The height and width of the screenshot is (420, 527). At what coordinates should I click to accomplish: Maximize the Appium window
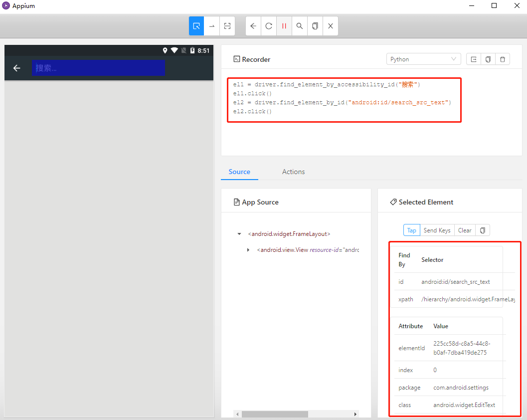pyautogui.click(x=494, y=5)
